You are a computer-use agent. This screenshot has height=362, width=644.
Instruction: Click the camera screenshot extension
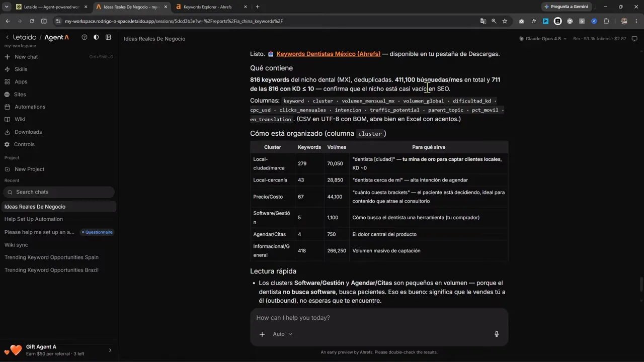pyautogui.click(x=521, y=21)
